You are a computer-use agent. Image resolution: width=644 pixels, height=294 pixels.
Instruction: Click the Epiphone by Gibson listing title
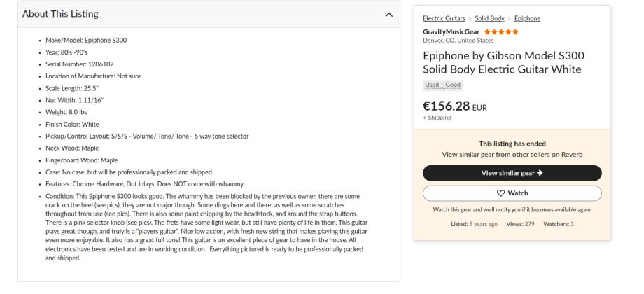(x=503, y=62)
